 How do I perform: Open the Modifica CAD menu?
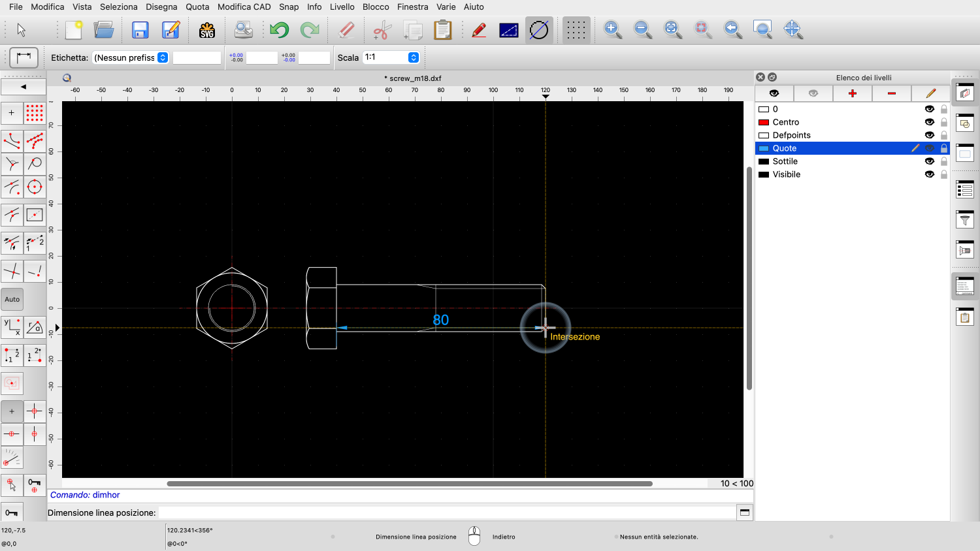244,7
